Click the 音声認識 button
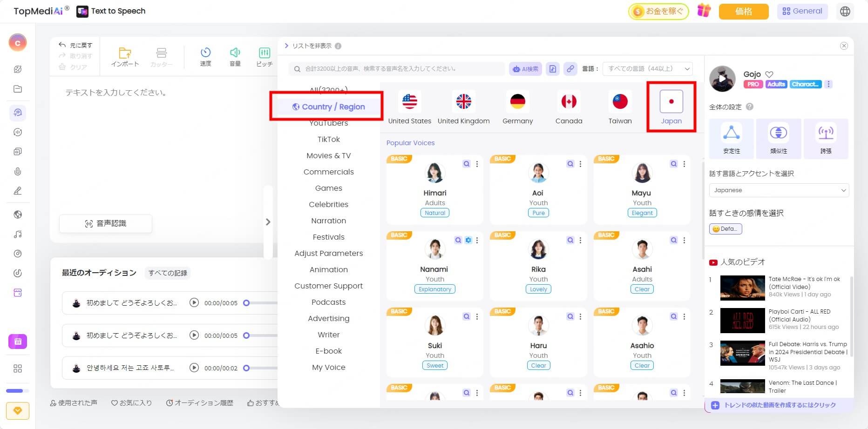868x429 pixels. [106, 224]
